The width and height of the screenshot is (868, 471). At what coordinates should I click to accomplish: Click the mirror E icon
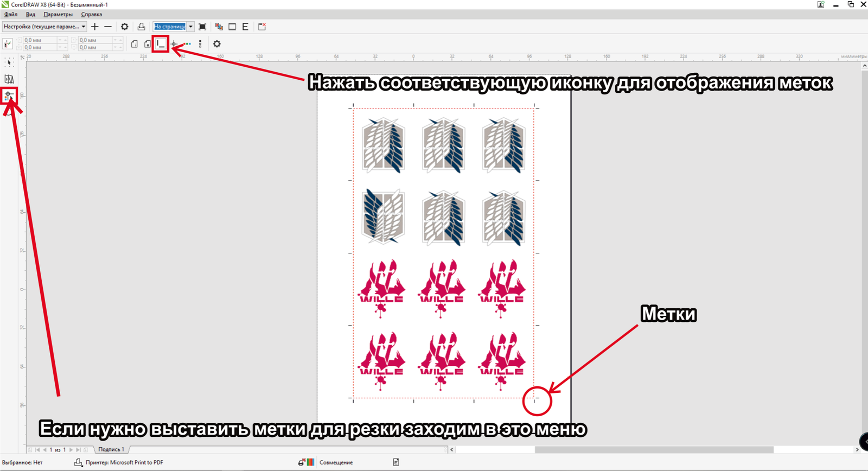pyautogui.click(x=245, y=27)
